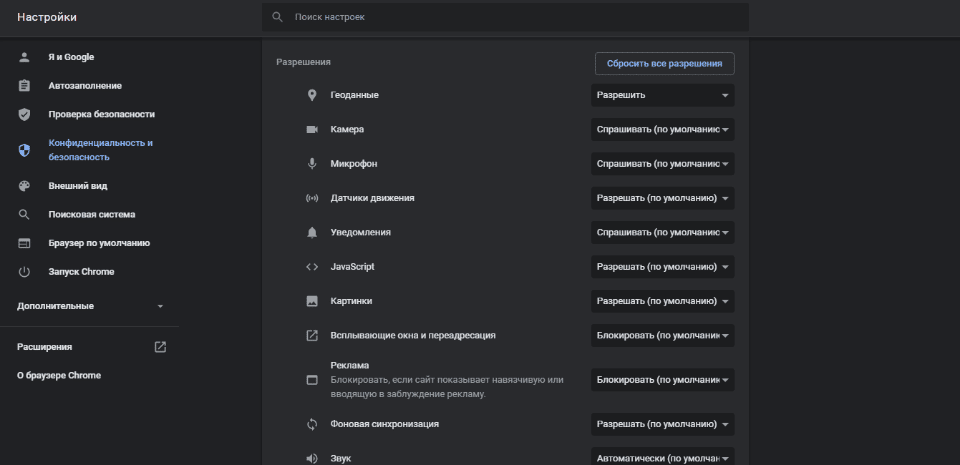960x465 pixels.
Task: Open the Звук permission dropdown
Action: coord(663,458)
